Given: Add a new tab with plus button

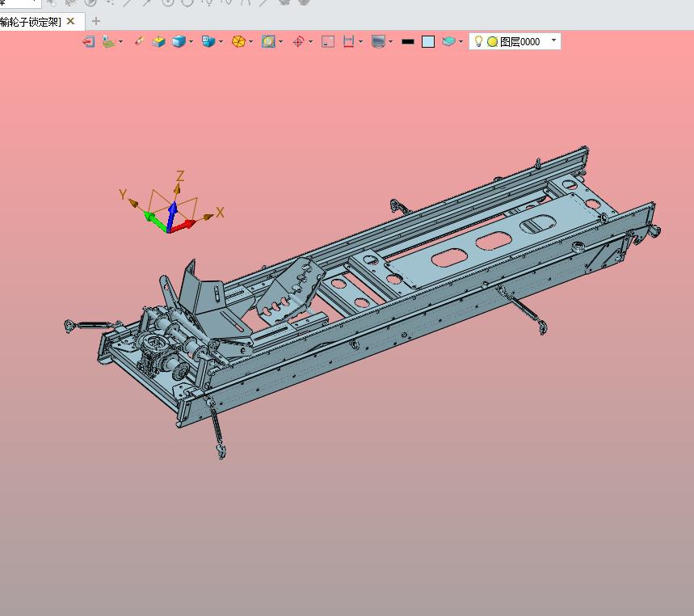Looking at the screenshot, I should tap(95, 21).
